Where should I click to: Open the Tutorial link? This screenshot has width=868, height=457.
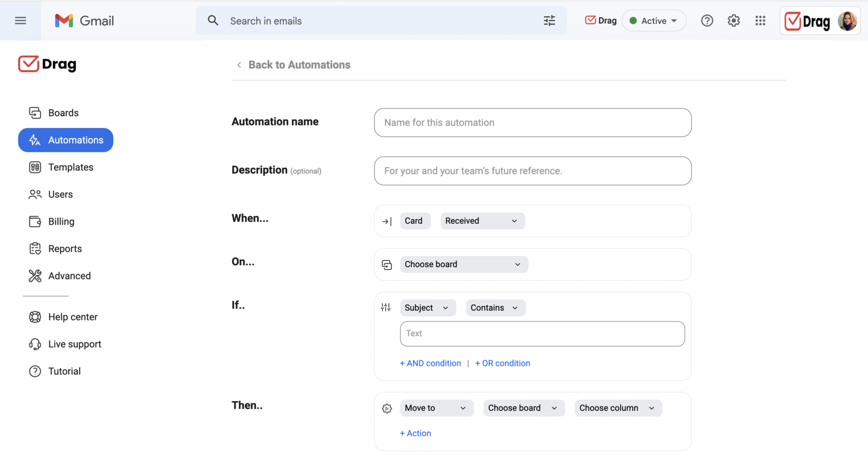click(x=65, y=371)
